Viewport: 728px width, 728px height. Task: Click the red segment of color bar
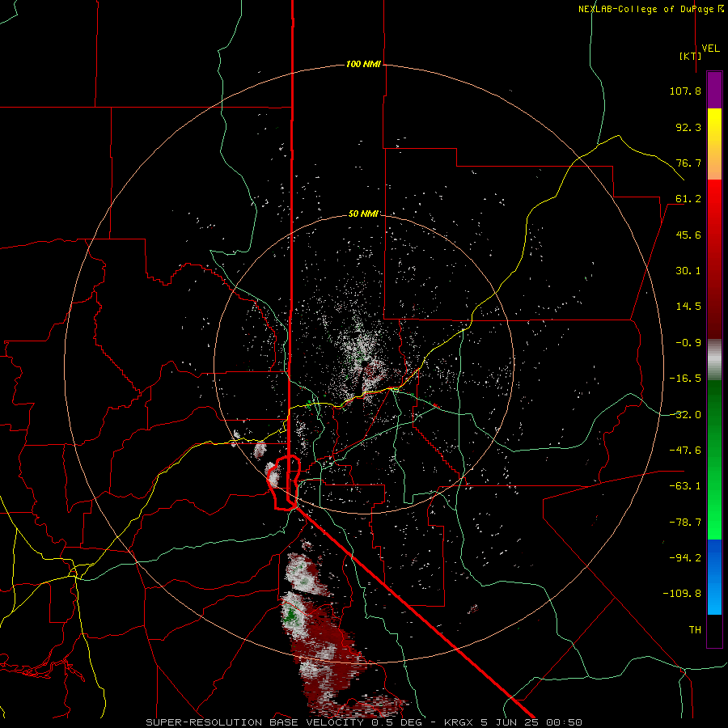714,260
